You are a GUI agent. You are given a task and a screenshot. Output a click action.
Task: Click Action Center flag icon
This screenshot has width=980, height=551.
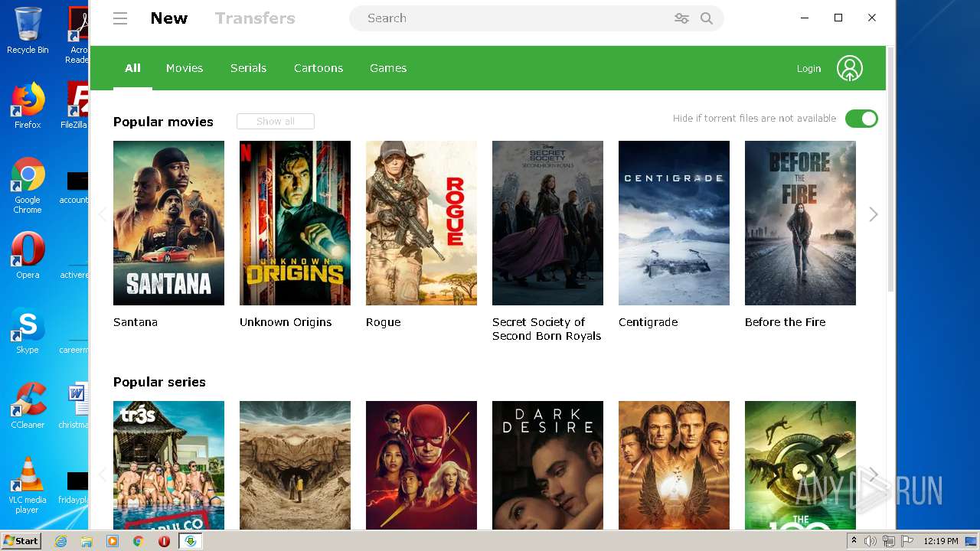pyautogui.click(x=906, y=541)
